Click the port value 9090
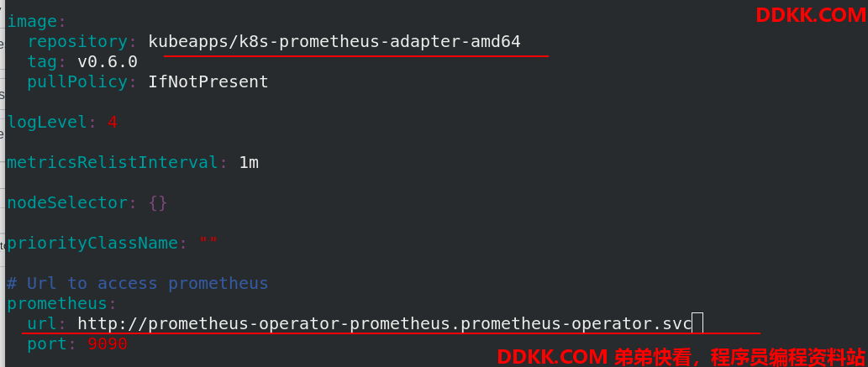This screenshot has width=868, height=367. pos(108,344)
